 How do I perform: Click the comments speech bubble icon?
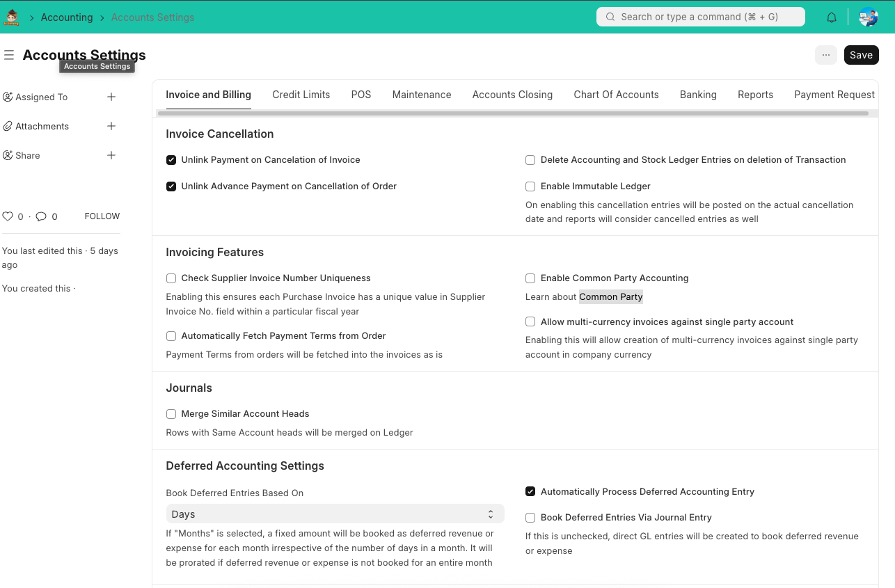(x=41, y=216)
